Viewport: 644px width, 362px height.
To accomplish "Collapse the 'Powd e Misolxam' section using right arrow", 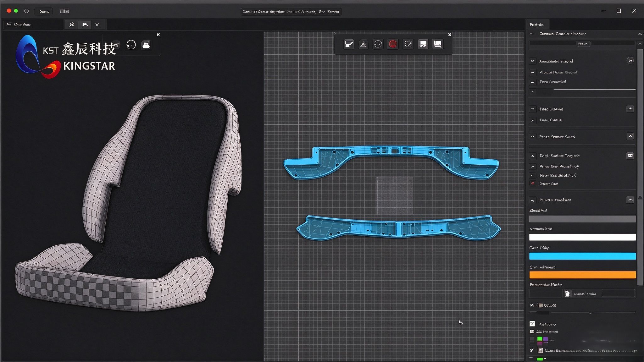I will coord(630,200).
